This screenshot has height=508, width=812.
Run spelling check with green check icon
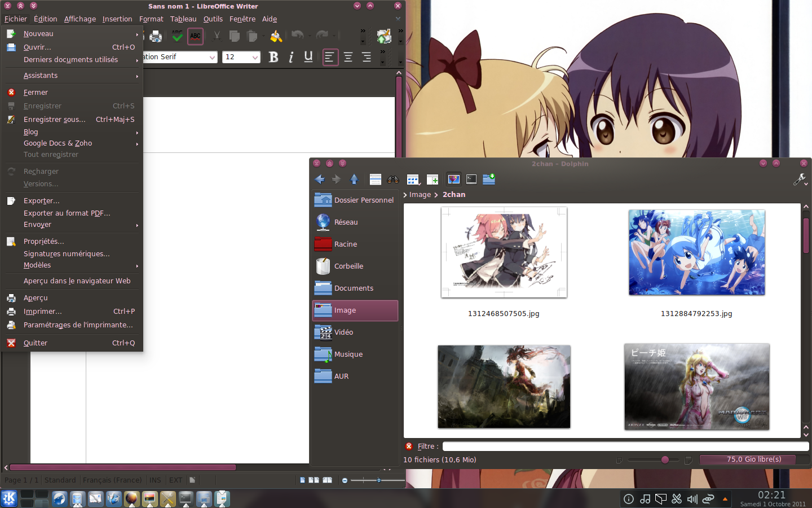point(177,37)
